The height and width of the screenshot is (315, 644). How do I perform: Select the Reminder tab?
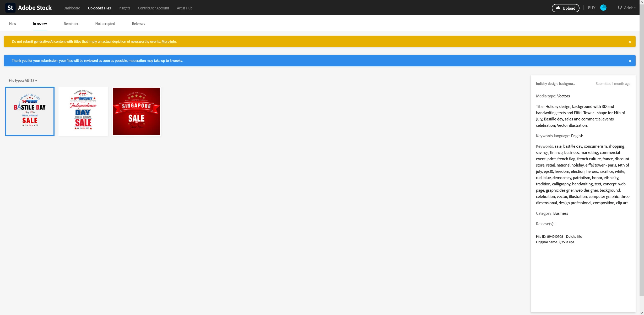71,24
